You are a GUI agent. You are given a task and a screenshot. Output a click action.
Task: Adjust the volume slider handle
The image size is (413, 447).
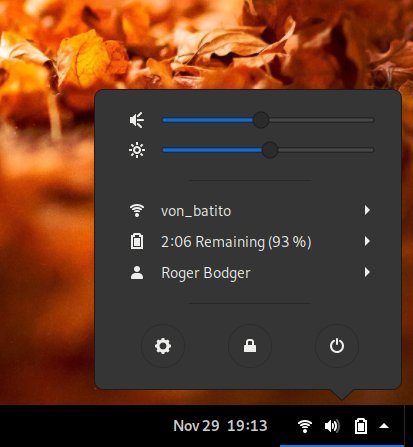click(x=261, y=120)
